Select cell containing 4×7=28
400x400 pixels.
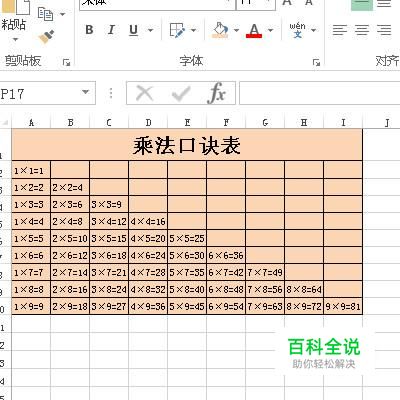(148, 272)
